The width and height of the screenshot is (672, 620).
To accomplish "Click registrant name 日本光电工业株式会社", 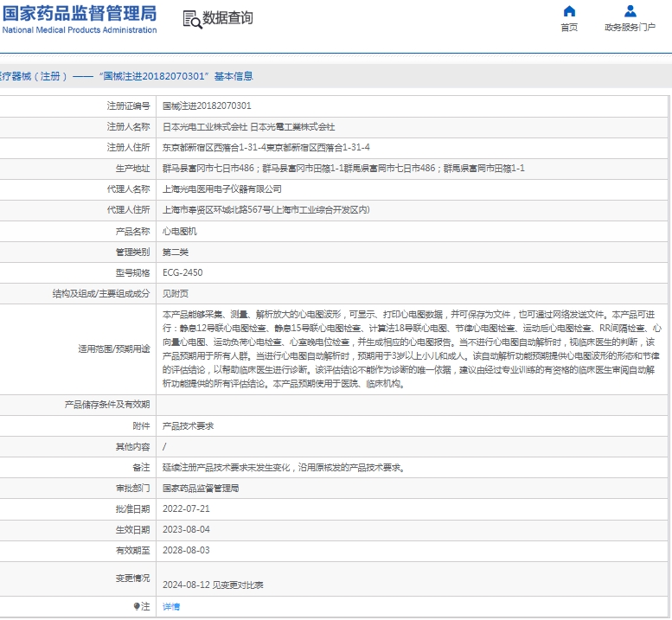I will (205, 127).
